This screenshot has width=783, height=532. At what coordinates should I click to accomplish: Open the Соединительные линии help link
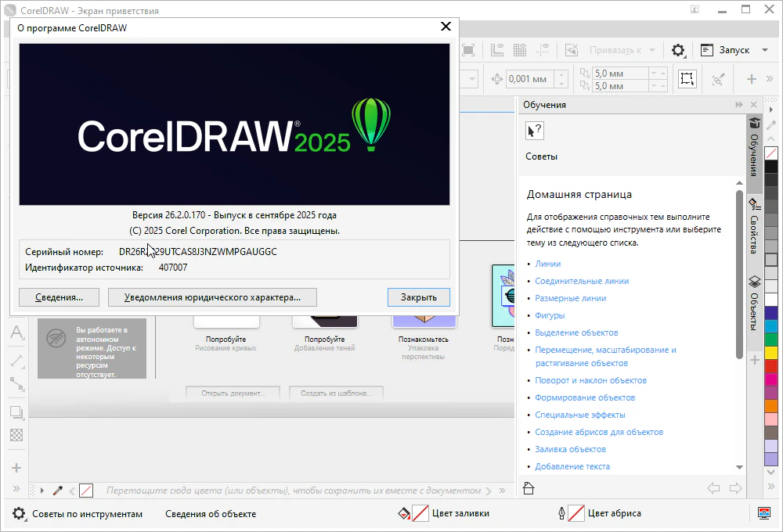[x=582, y=281]
